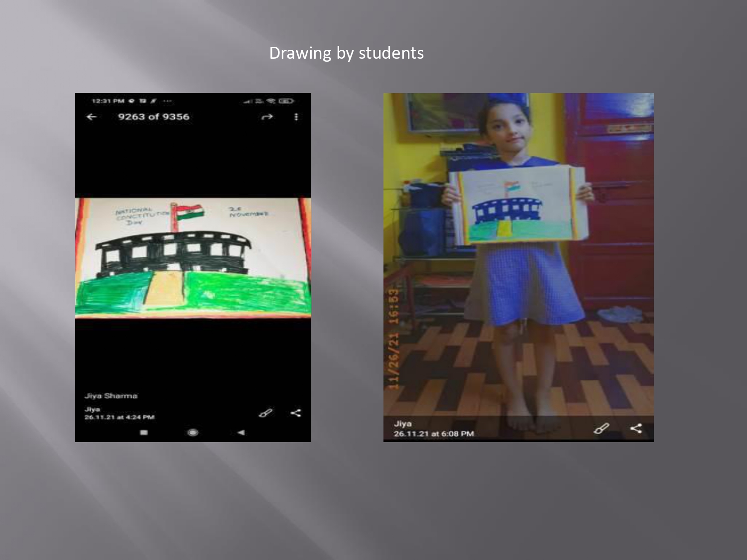Click the edit brush icon on the girl's photo

[x=601, y=429]
